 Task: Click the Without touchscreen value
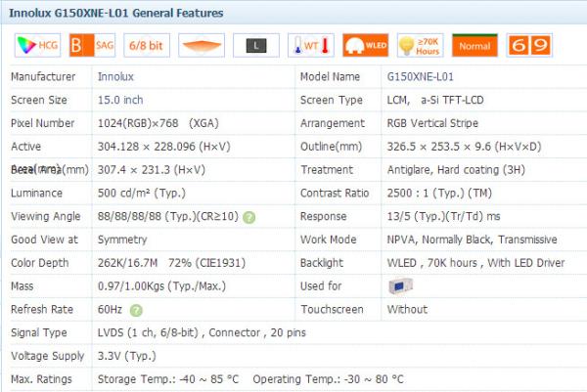coord(407,309)
